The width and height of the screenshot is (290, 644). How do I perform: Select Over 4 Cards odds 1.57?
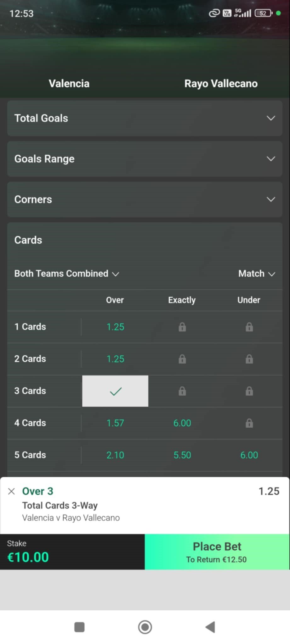[x=115, y=423]
